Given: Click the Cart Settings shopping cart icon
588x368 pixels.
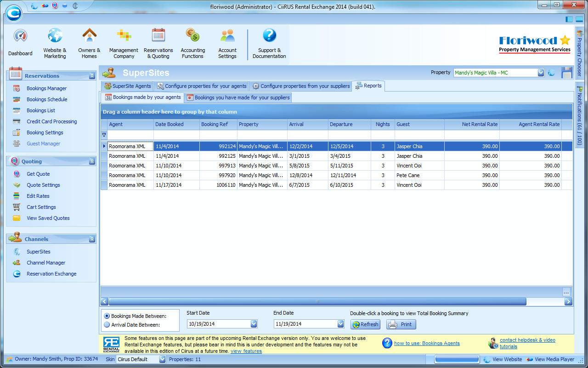Looking at the screenshot, I should coord(17,207).
